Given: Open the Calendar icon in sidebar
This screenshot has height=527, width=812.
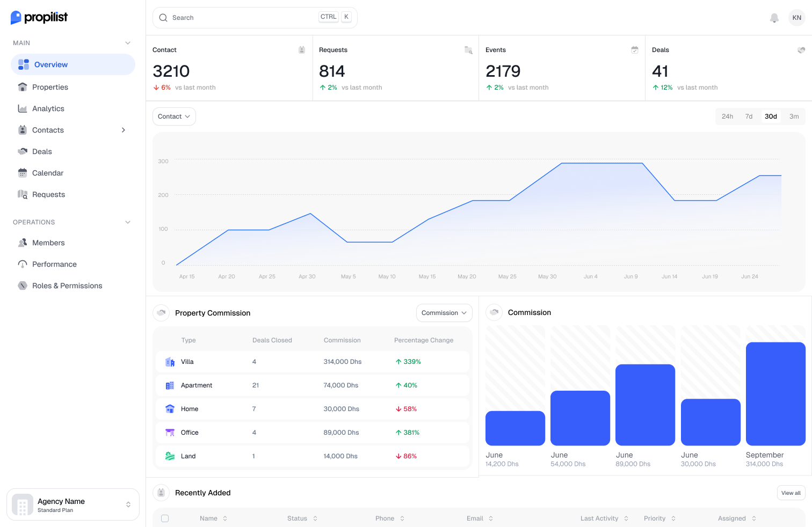Looking at the screenshot, I should [23, 173].
